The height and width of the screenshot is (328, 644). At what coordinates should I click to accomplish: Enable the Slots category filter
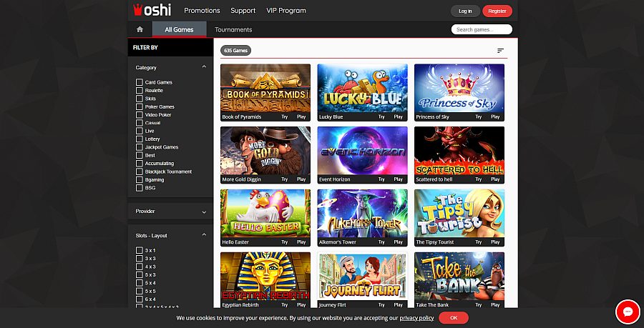tap(140, 99)
